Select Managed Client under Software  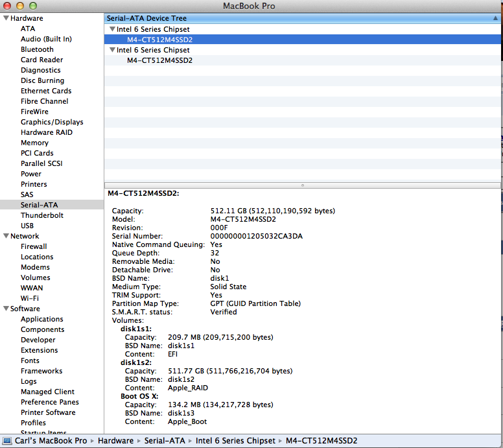[x=47, y=392]
